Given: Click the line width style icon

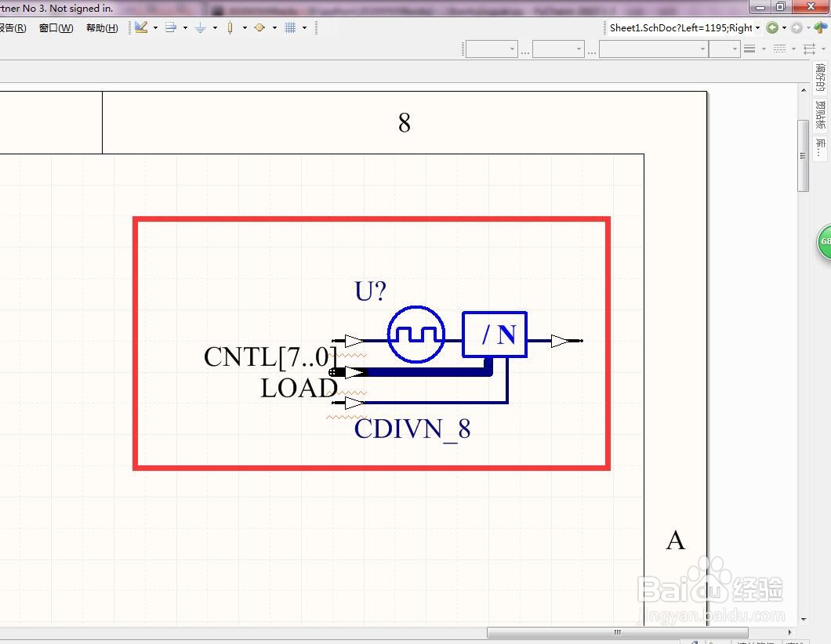Looking at the screenshot, I should pos(749,49).
